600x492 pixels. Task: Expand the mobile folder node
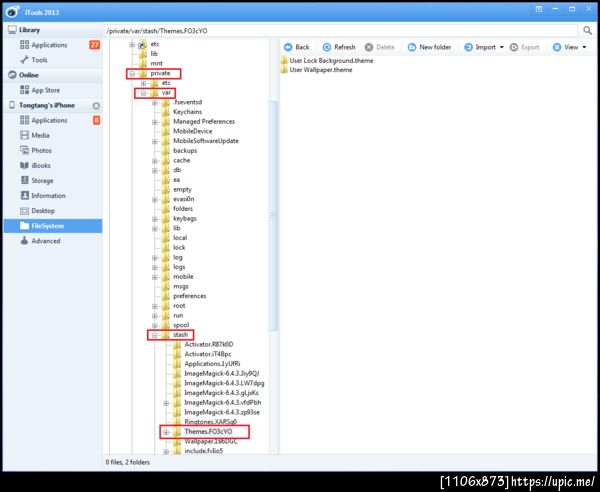click(x=155, y=277)
